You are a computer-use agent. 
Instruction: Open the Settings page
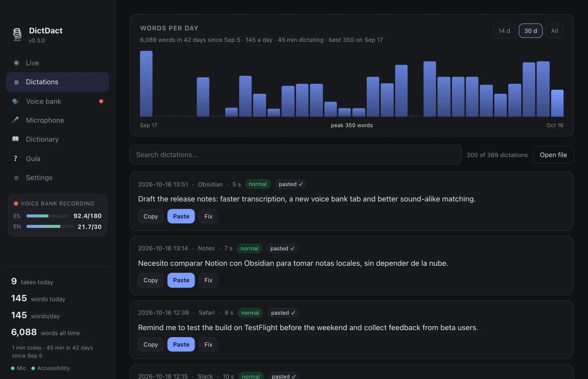(x=57, y=178)
